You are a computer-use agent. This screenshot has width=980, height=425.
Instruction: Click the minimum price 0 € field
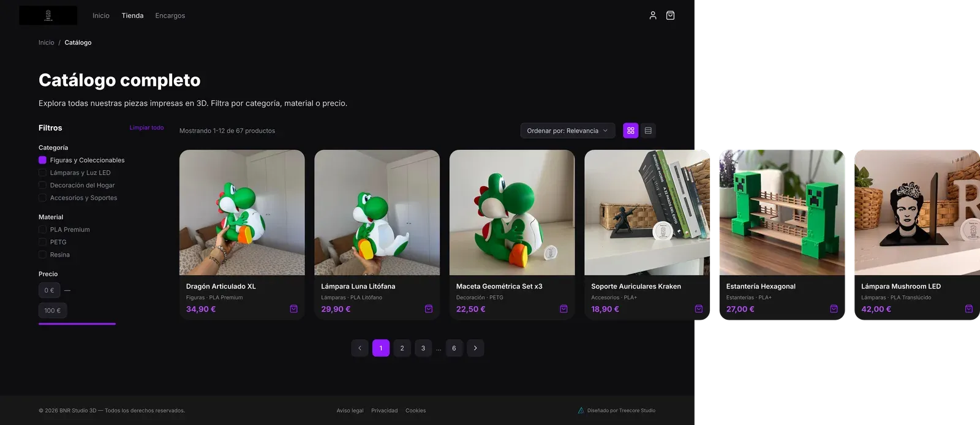click(x=49, y=290)
